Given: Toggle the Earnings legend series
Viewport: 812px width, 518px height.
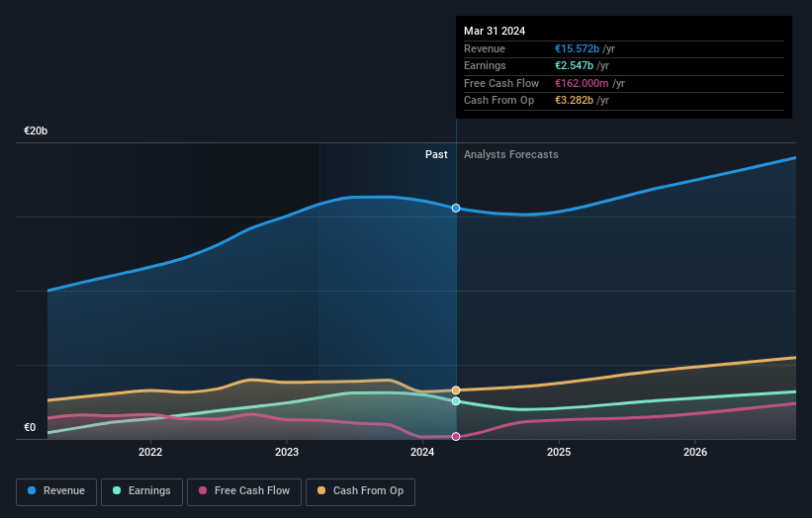Looking at the screenshot, I should [141, 491].
